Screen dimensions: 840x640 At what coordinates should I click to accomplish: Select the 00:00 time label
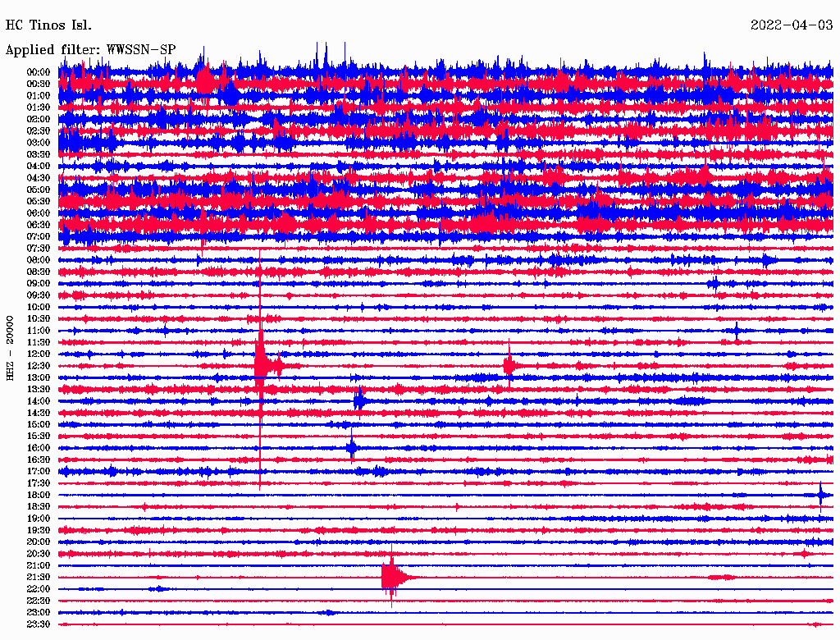tap(39, 72)
